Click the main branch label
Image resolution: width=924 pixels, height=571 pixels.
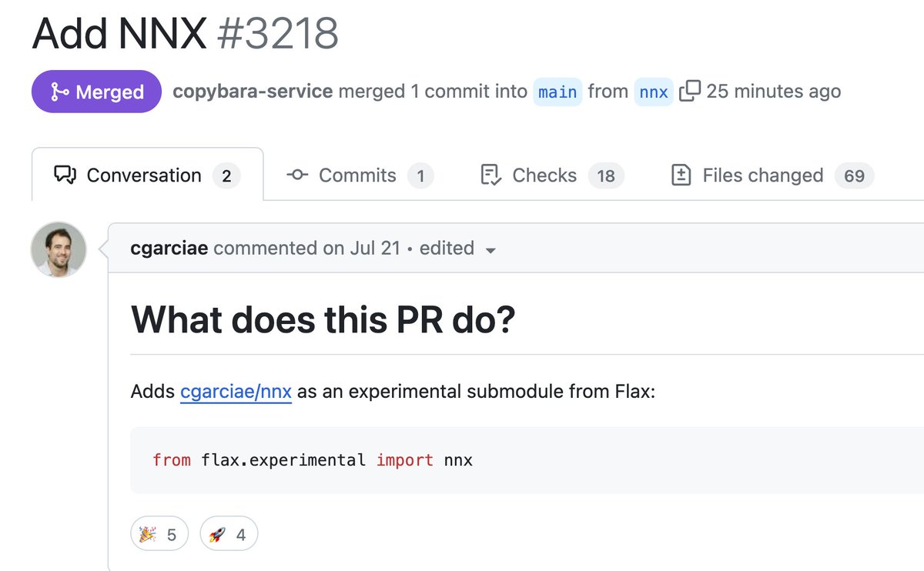pos(557,92)
